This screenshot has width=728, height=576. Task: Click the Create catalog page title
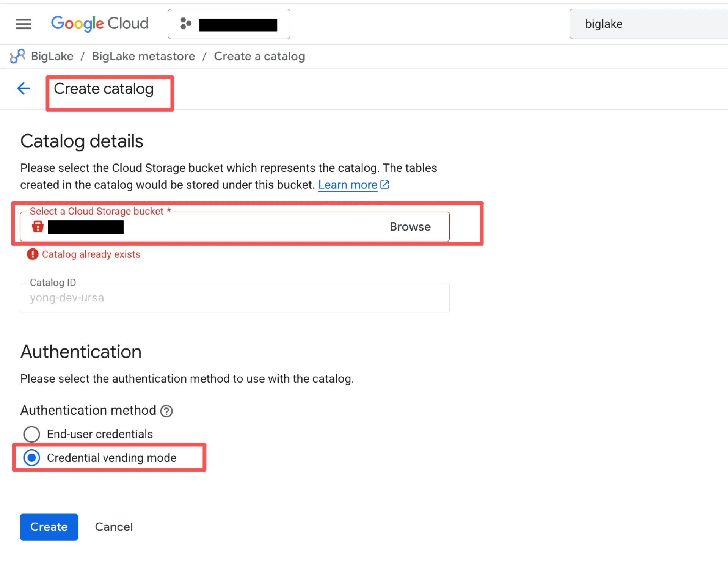tap(104, 89)
